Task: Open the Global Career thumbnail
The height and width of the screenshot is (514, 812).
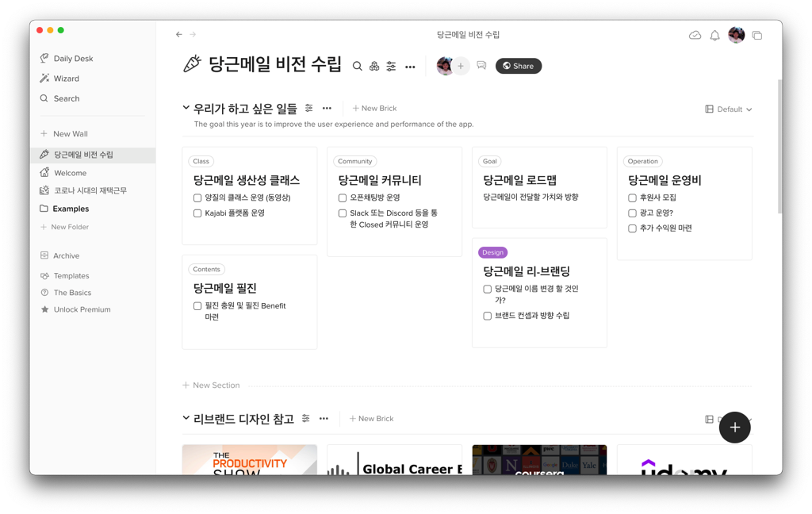Action: [395, 459]
